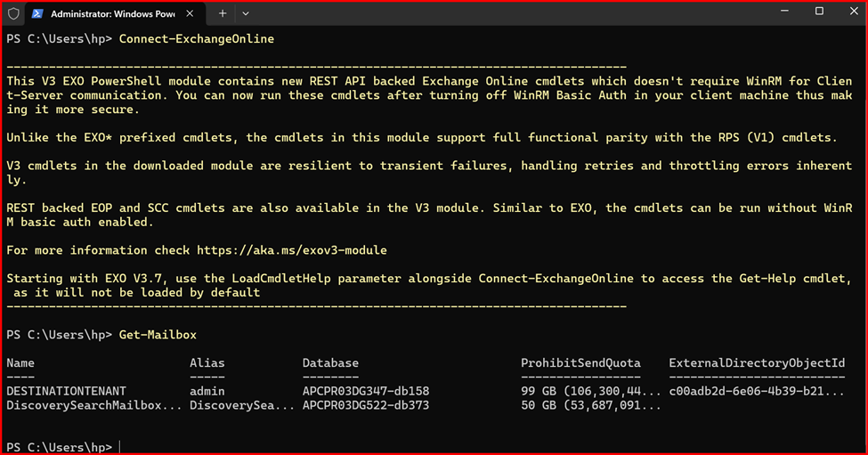Select the Administrator: Windows PowerShell tab

coord(111,14)
